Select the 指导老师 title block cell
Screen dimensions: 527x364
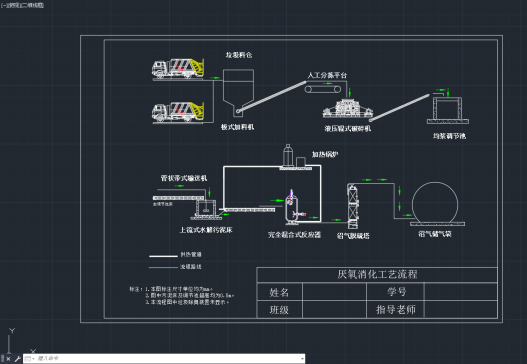tap(396, 309)
